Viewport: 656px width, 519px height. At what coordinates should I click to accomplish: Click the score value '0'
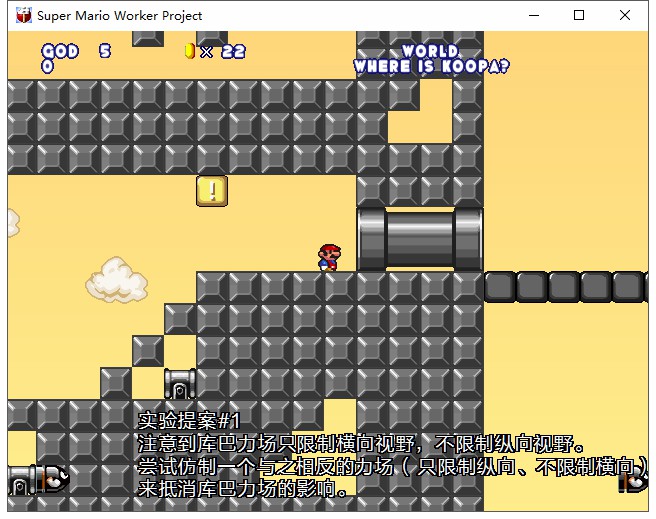pyautogui.click(x=47, y=66)
